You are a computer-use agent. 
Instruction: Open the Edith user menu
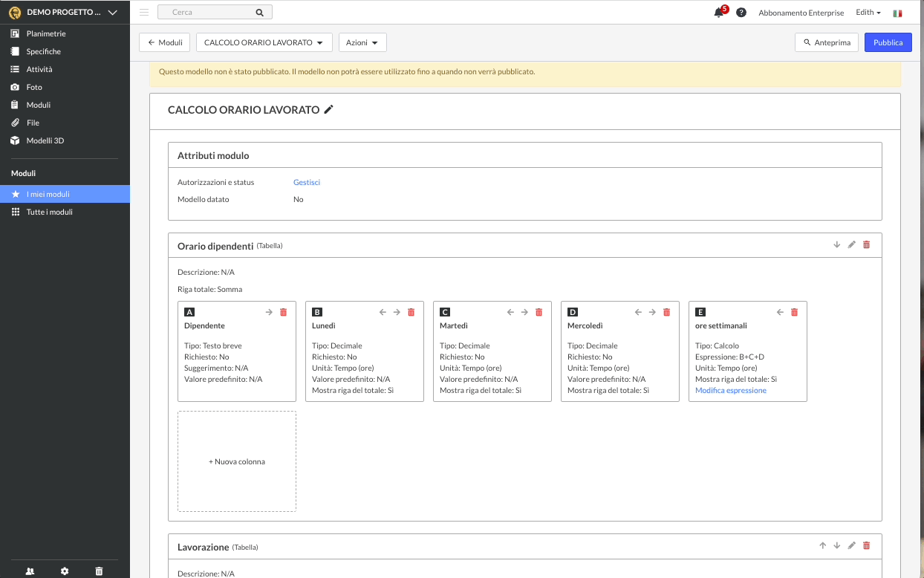pyautogui.click(x=868, y=13)
